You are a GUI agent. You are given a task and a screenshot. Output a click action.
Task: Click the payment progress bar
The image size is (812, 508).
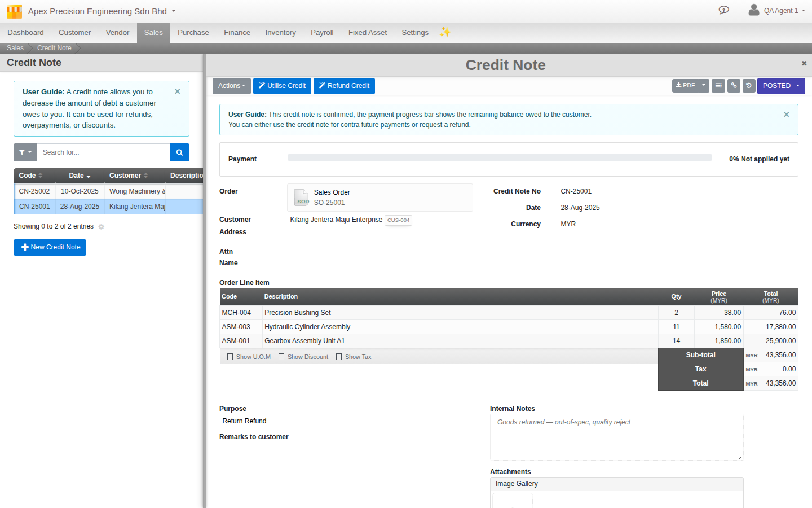click(x=500, y=158)
